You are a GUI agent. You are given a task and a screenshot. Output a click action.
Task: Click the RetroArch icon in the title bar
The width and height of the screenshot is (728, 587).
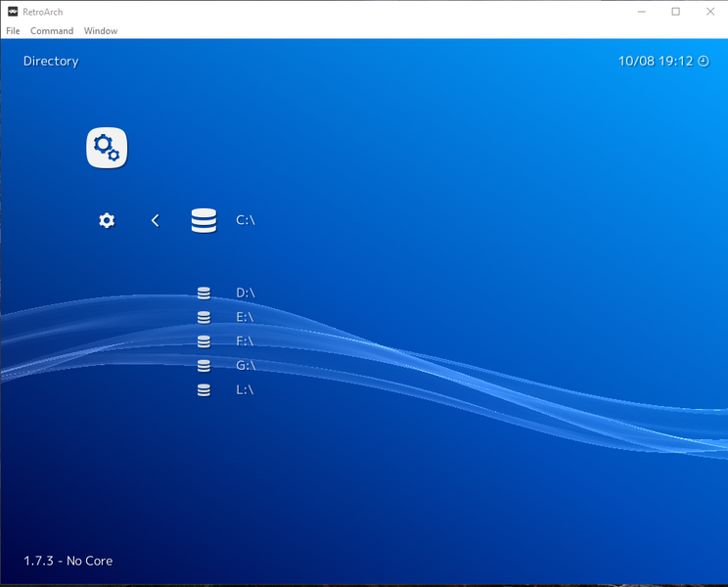13,12
